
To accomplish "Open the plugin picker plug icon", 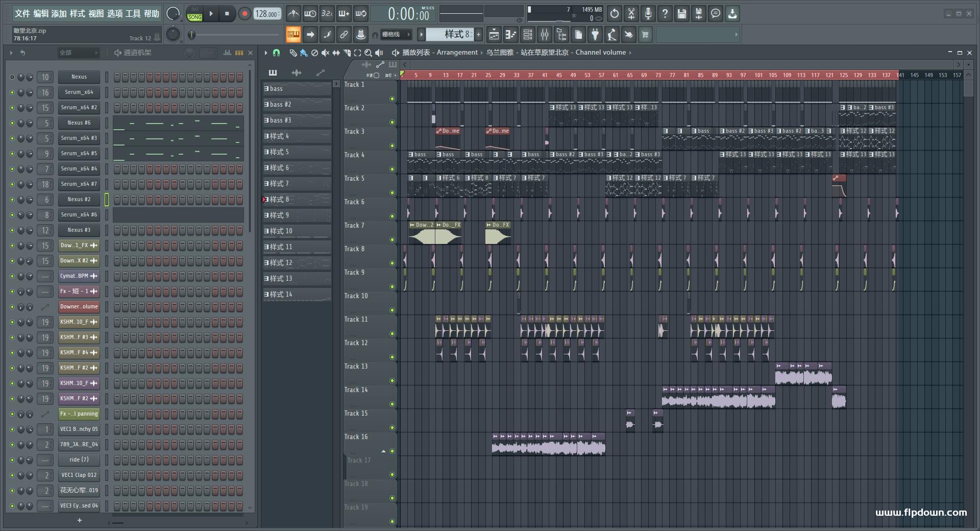I will point(595,35).
